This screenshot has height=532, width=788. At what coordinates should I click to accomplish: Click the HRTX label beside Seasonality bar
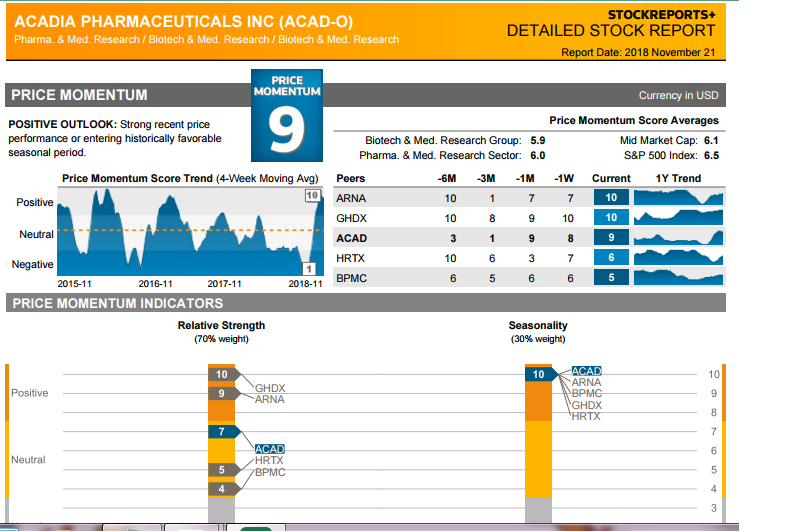[x=586, y=416]
